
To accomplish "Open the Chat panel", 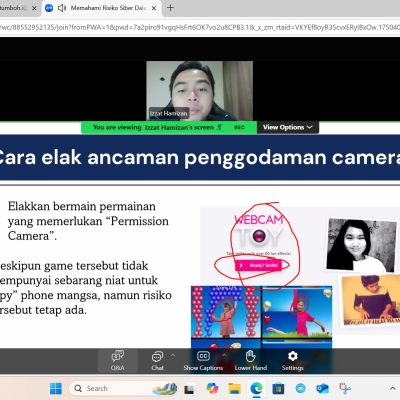I will [157, 361].
